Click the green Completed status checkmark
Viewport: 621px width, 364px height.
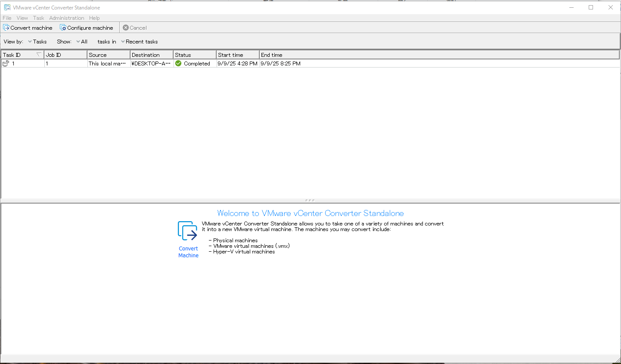(178, 63)
